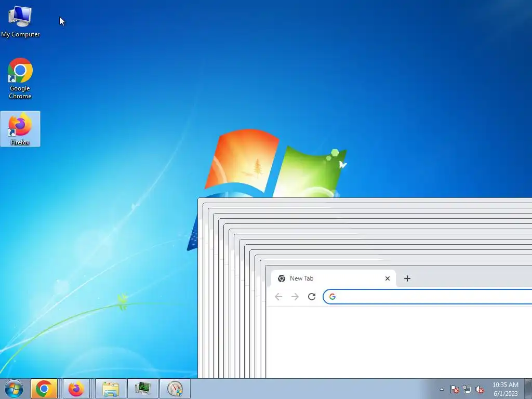The height and width of the screenshot is (399, 532).
Task: Open the network status tray icon
Action: click(x=467, y=389)
